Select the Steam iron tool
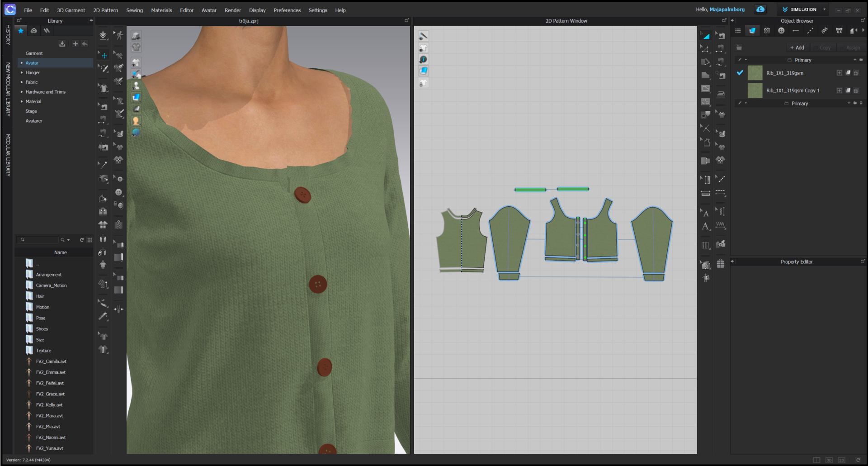The image size is (868, 466). point(721,94)
